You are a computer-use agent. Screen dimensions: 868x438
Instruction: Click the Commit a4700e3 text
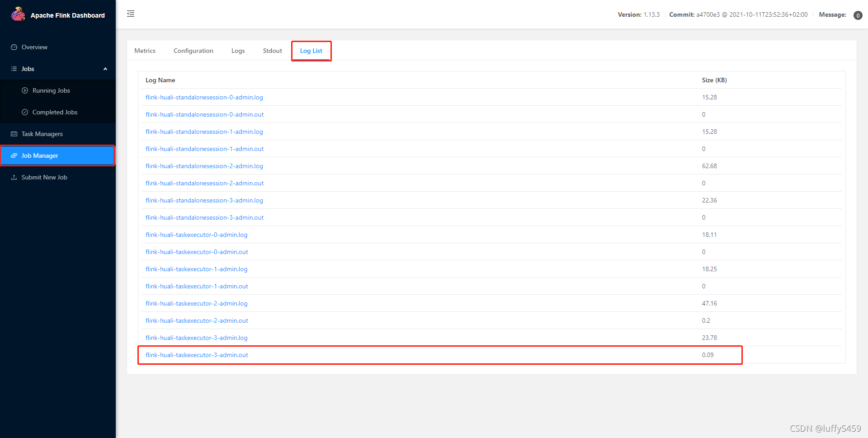[738, 14]
